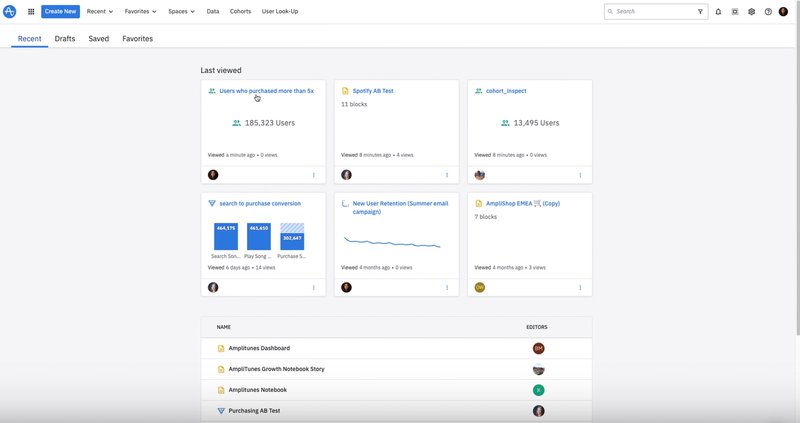Open more options on New User Retention card
The height and width of the screenshot is (423, 800).
tap(446, 287)
